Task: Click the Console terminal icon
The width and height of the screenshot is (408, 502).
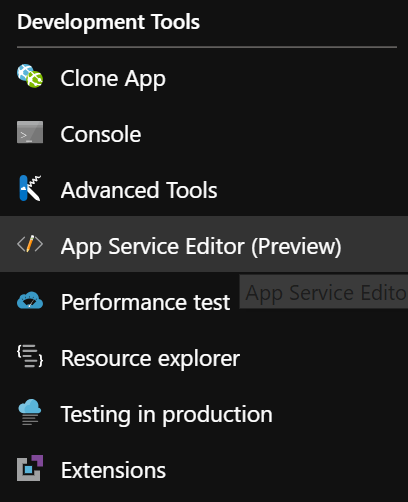Action: 30,132
